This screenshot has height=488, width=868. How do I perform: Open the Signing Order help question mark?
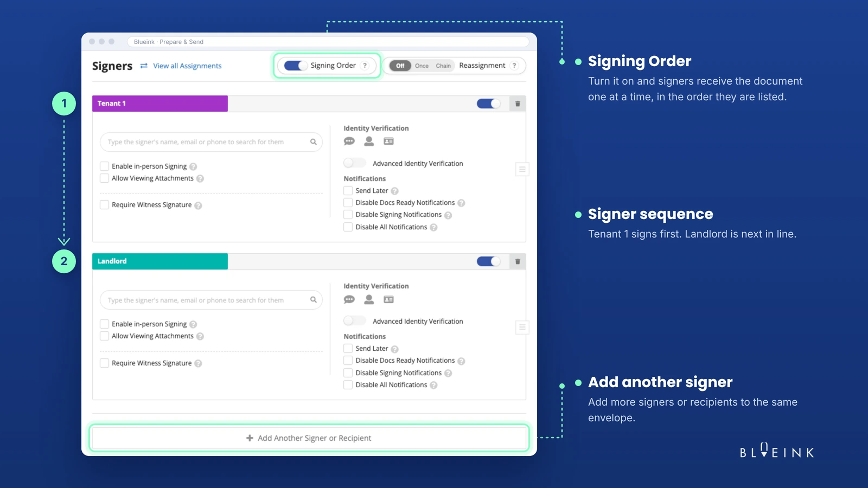coord(365,66)
